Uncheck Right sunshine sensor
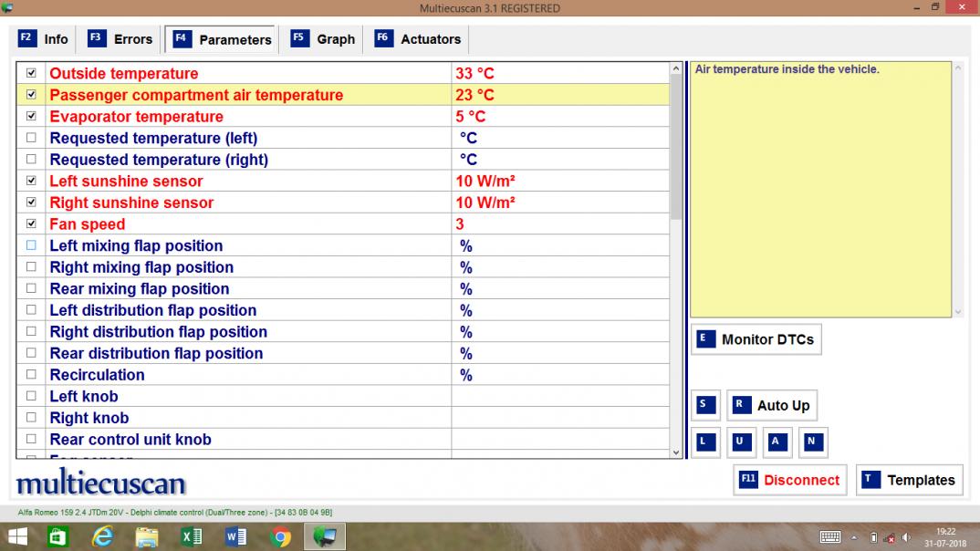This screenshot has width=980, height=551. [x=31, y=203]
